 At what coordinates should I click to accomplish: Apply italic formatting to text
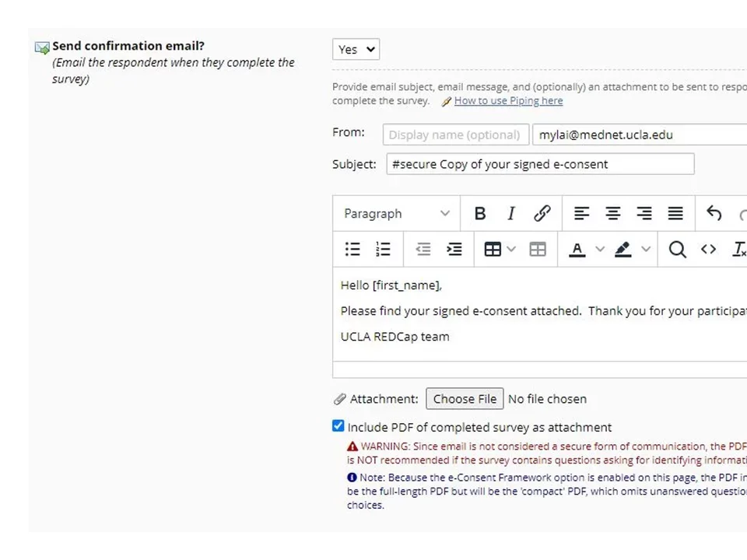pos(511,213)
